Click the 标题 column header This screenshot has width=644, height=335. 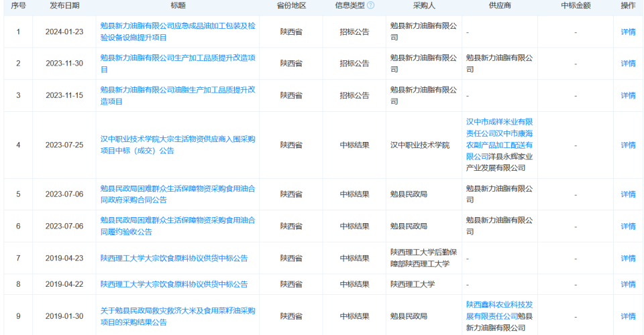pos(178,5)
